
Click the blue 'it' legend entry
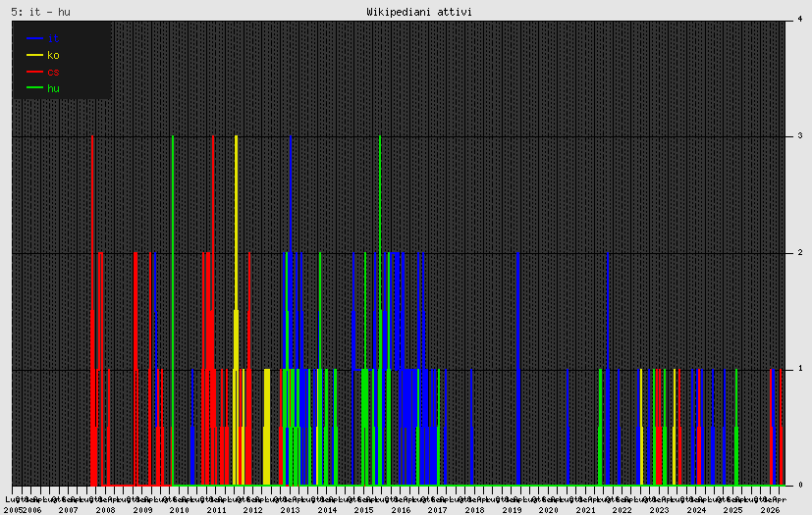coord(53,38)
